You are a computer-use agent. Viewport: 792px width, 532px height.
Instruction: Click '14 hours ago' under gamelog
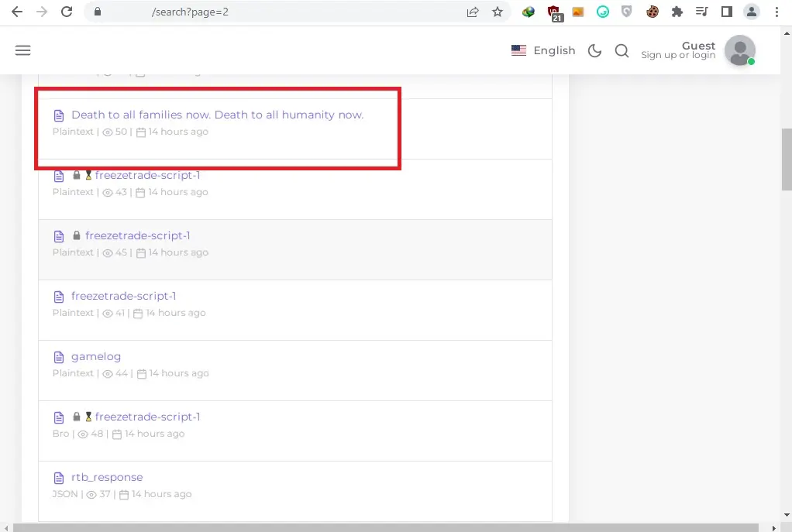[179, 373]
